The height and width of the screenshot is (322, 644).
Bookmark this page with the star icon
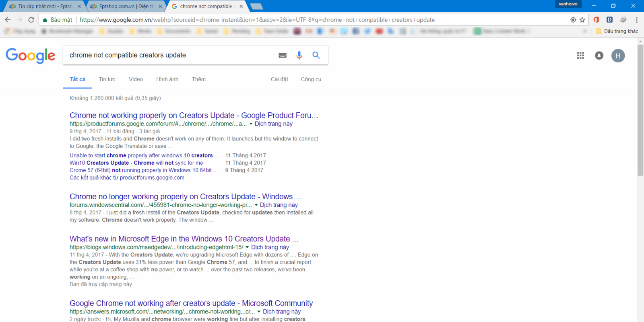point(582,20)
